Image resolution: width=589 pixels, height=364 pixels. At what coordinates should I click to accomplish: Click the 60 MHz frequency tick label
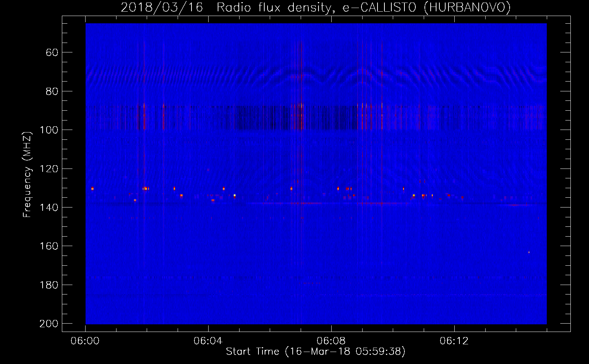pyautogui.click(x=52, y=52)
